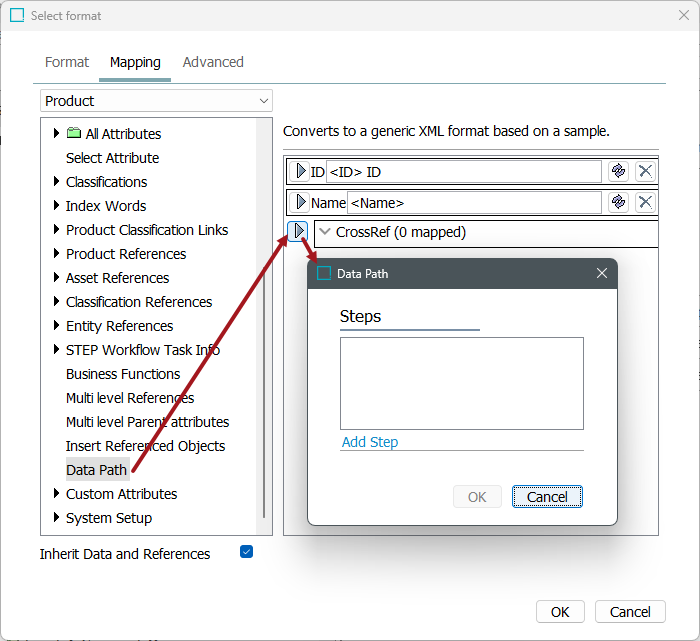Toggle Inherit Data and References checkbox
The height and width of the screenshot is (641, 700).
[246, 552]
